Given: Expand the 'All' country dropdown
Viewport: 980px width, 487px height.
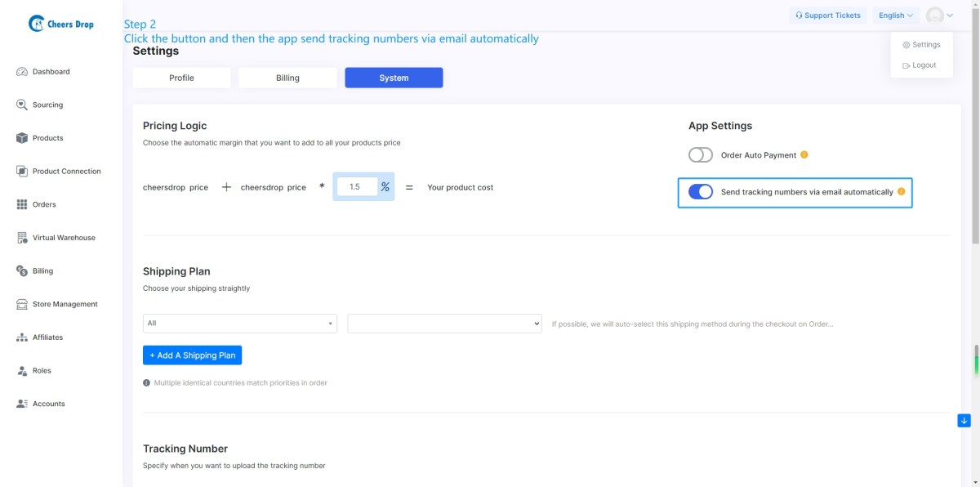Looking at the screenshot, I should tap(239, 324).
